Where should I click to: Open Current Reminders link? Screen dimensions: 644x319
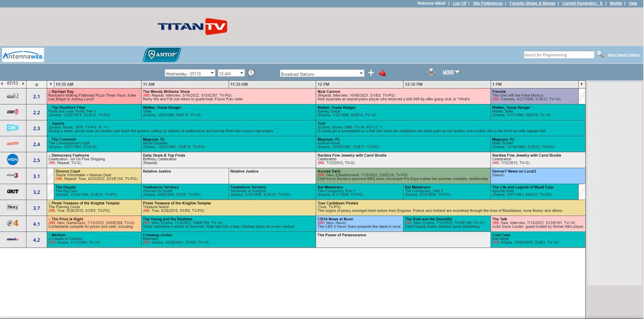583,3
